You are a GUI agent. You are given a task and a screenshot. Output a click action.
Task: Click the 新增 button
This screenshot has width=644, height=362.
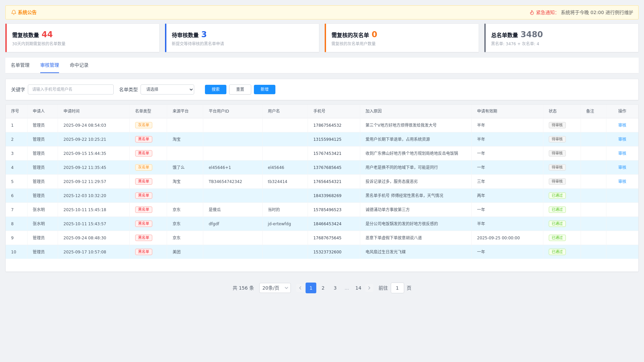(265, 89)
